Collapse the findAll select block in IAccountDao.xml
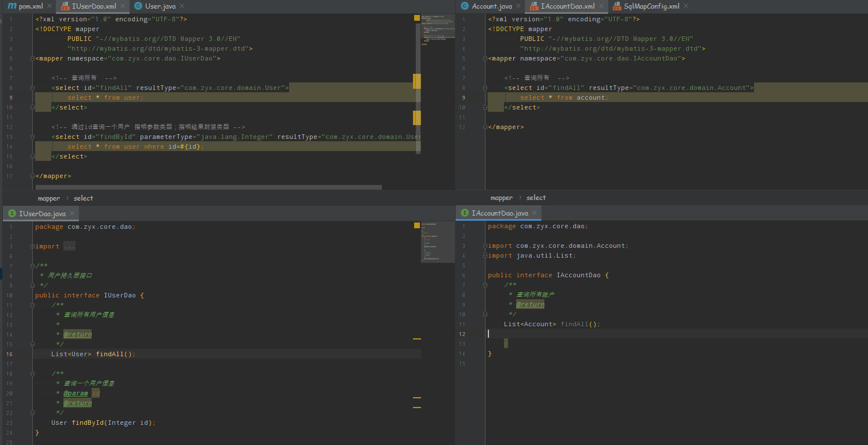The image size is (868, 445). click(484, 88)
